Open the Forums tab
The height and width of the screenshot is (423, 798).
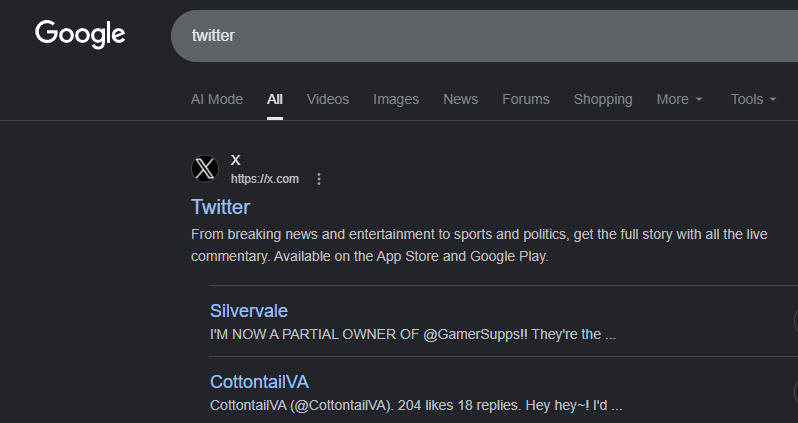tap(526, 99)
